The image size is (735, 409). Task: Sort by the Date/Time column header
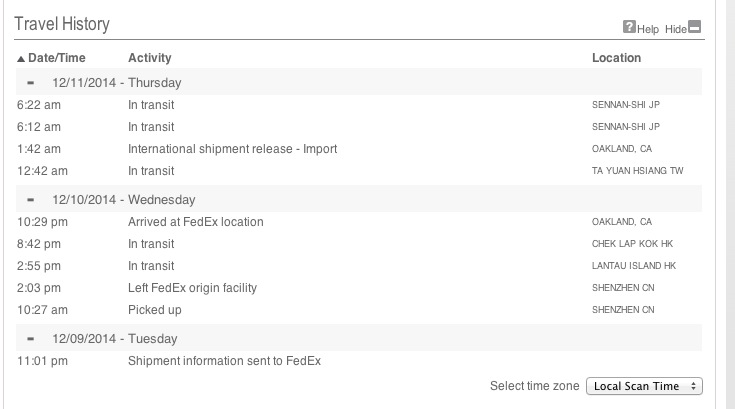[x=57, y=58]
